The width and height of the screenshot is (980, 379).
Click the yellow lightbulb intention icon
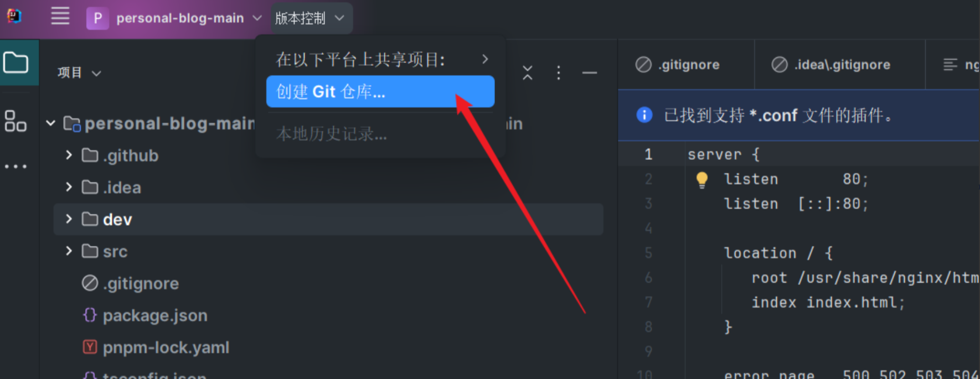coord(702,180)
